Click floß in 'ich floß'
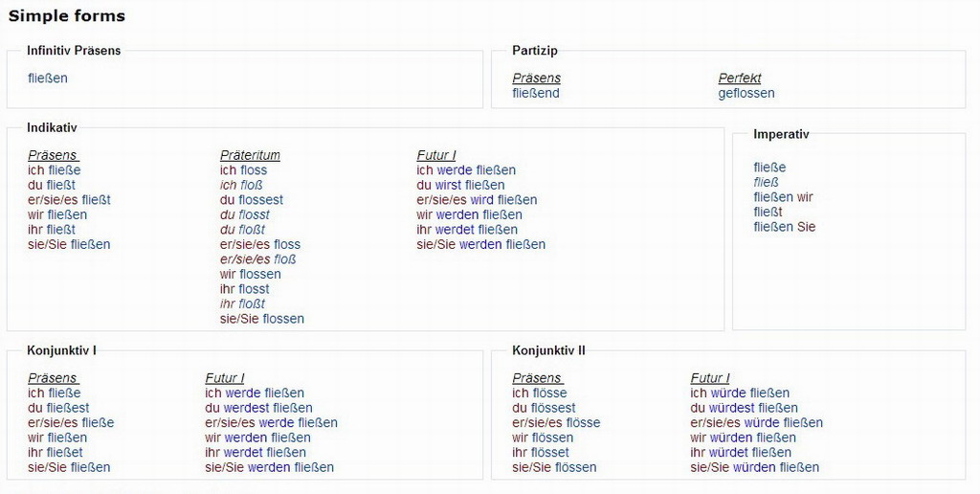This screenshot has height=494, width=980. point(251,185)
